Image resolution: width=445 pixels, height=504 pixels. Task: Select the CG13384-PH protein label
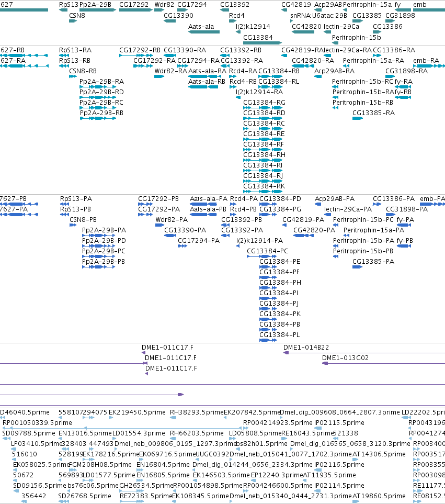pos(280,283)
